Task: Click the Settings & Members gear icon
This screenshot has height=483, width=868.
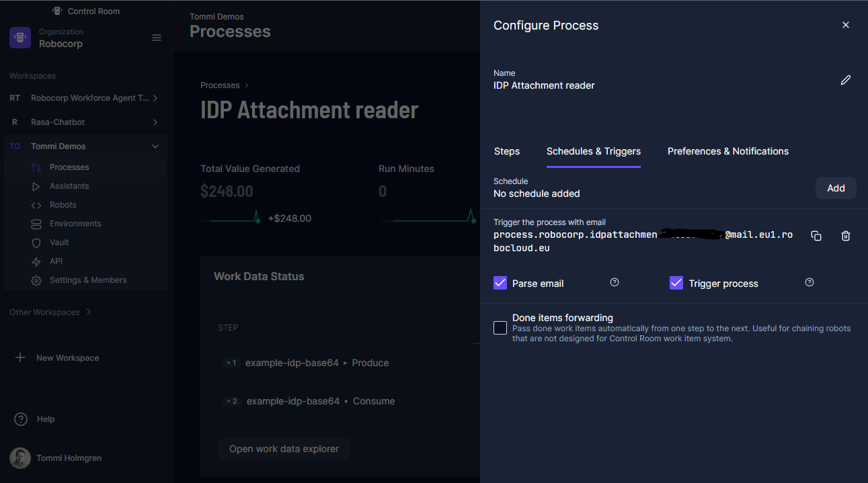Action: tap(36, 280)
